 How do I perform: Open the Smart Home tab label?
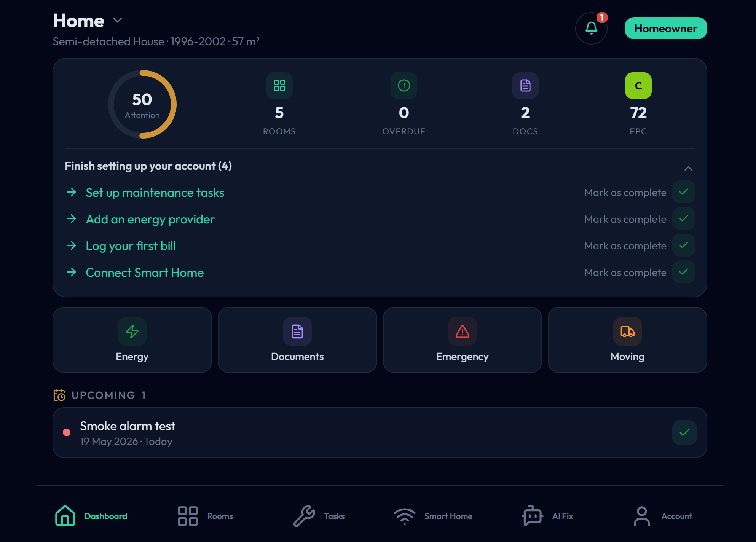click(x=448, y=516)
